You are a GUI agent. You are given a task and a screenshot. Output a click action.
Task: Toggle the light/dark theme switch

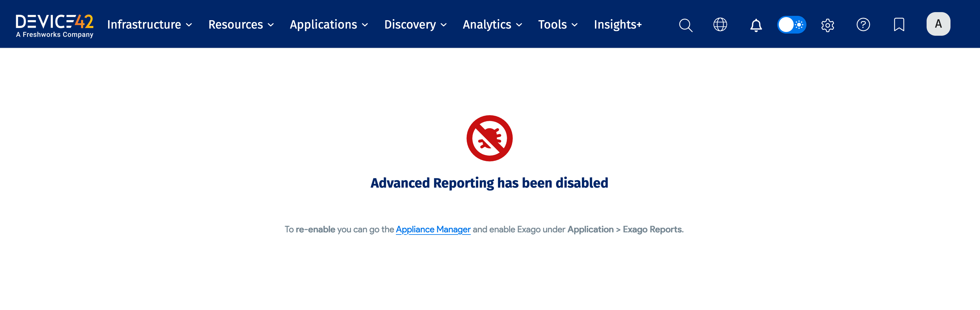coord(791,25)
